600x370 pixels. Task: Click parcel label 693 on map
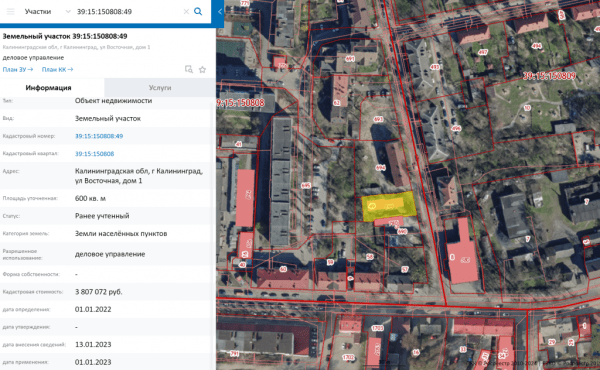click(x=378, y=119)
